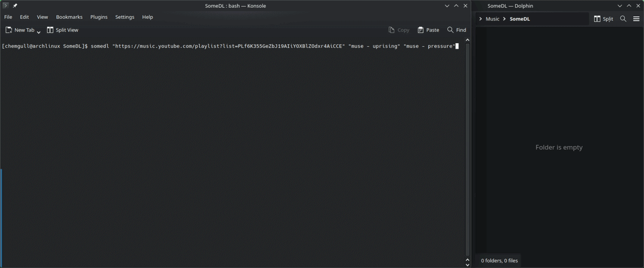This screenshot has width=644, height=268.
Task: Click the Konsole vertical scrollbar track
Action: pyautogui.click(x=467, y=150)
